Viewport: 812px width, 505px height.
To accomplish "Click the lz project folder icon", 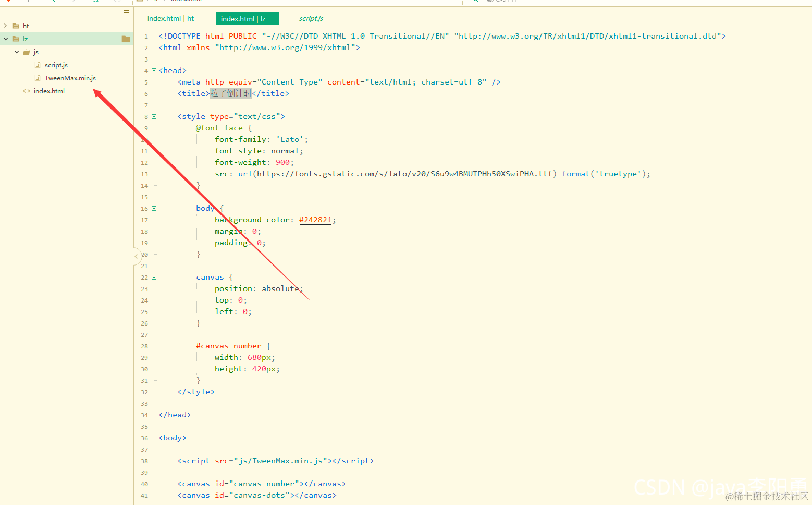I will point(16,39).
